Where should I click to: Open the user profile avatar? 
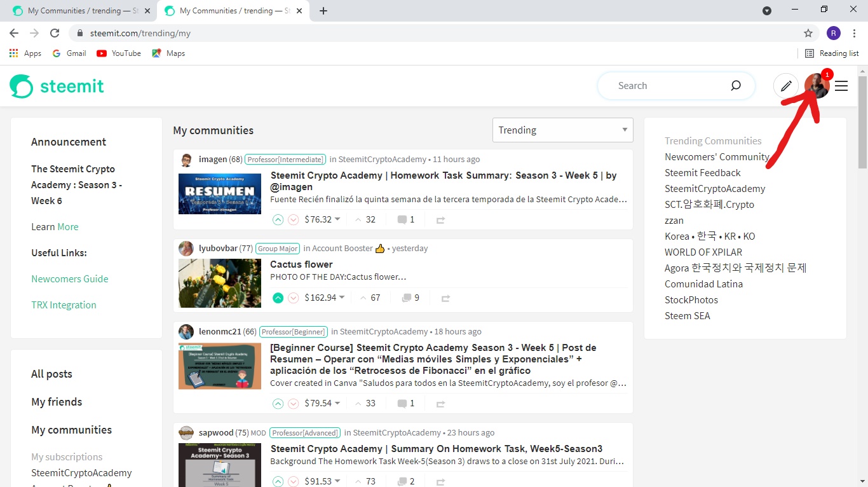pyautogui.click(x=817, y=86)
